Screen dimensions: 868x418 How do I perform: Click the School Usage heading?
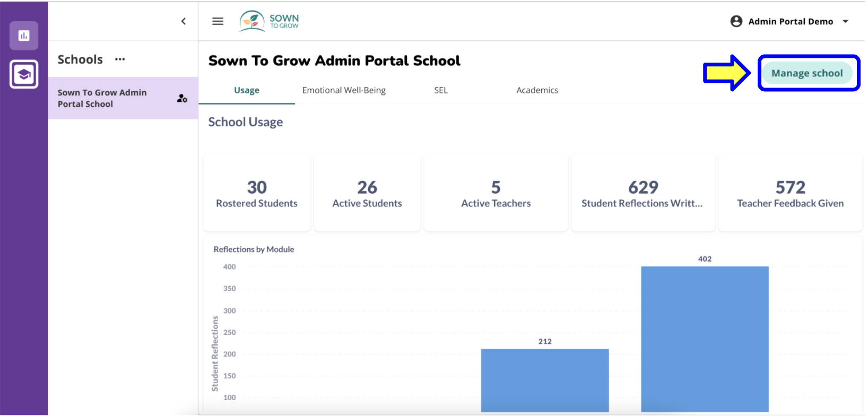(x=246, y=122)
